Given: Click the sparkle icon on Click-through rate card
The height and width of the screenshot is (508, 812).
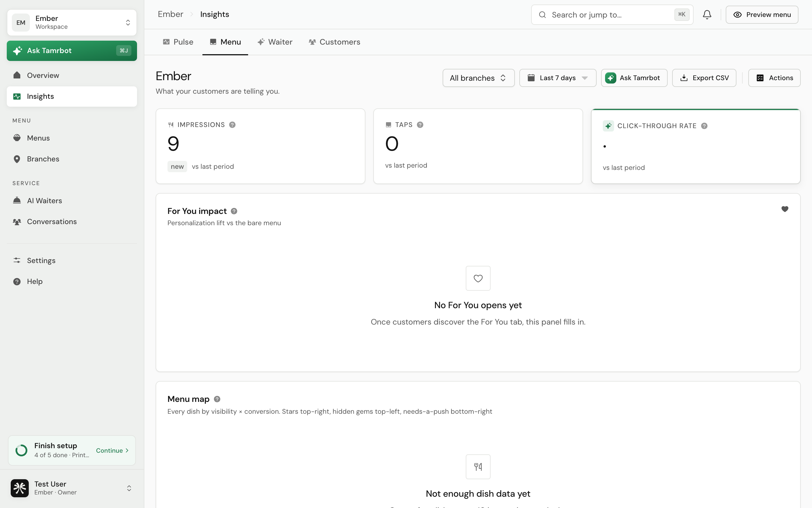Looking at the screenshot, I should (x=608, y=126).
